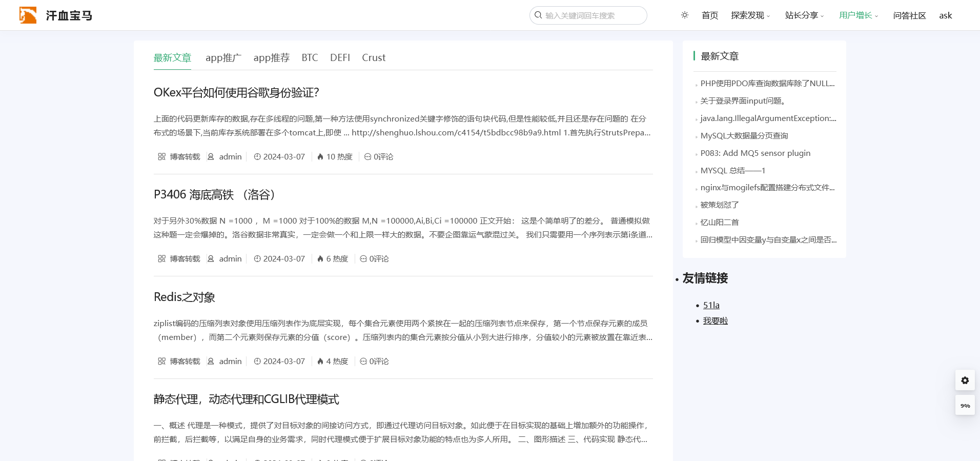Switch to the Crust tab
This screenshot has height=461, width=980.
[x=374, y=58]
